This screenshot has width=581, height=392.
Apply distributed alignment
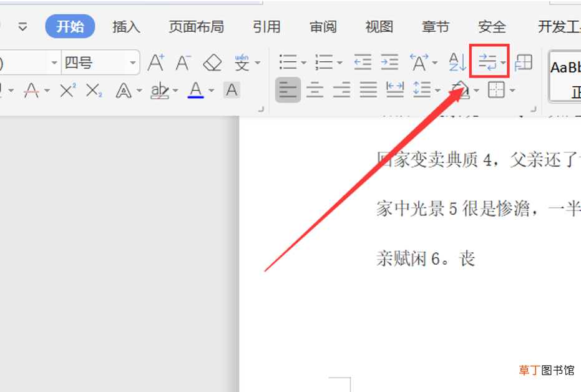[x=395, y=90]
